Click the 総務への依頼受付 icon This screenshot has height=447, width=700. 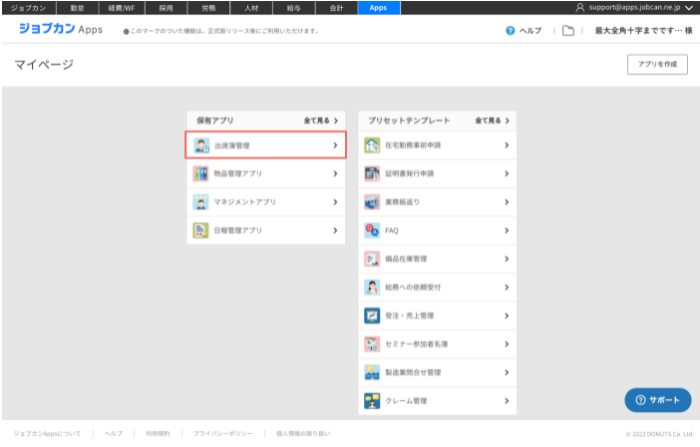[372, 287]
